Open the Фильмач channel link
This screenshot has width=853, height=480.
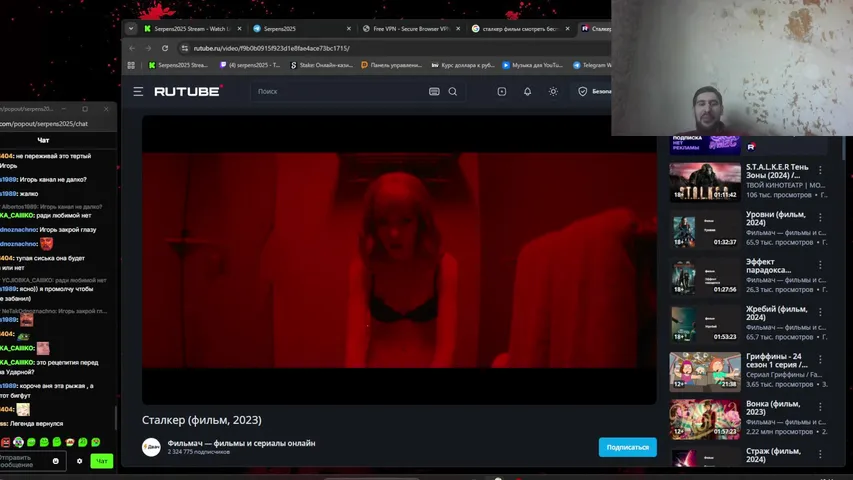pyautogui.click(x=241, y=443)
